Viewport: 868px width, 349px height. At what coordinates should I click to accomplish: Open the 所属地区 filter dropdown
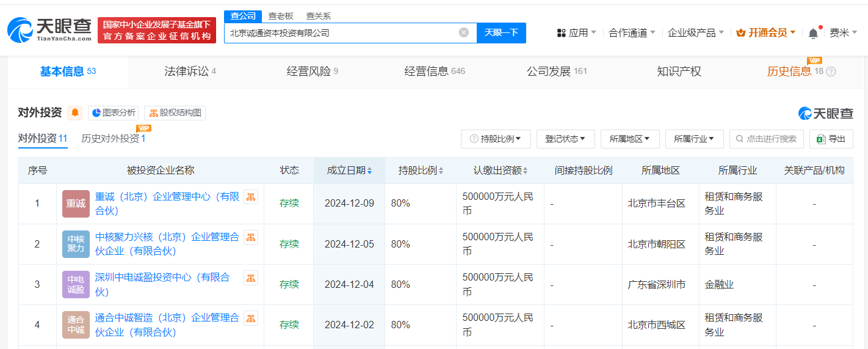click(x=630, y=139)
